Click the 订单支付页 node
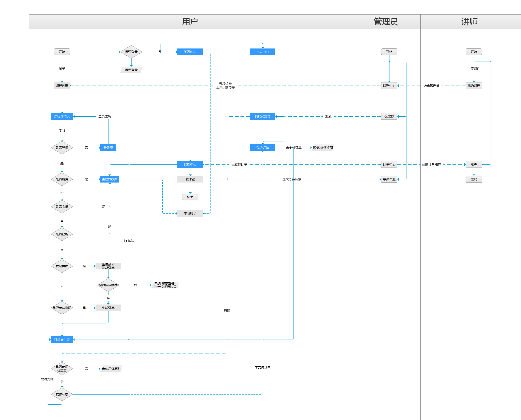The image size is (521, 420). point(62,339)
